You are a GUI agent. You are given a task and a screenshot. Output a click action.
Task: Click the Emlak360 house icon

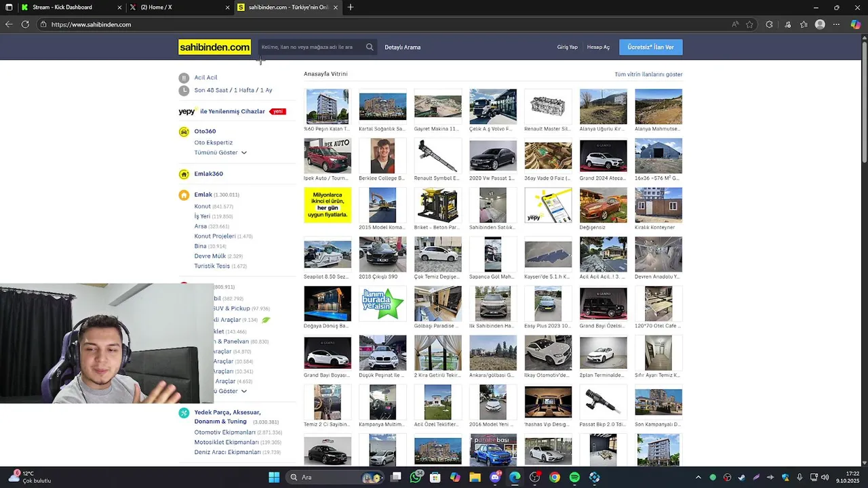click(184, 174)
